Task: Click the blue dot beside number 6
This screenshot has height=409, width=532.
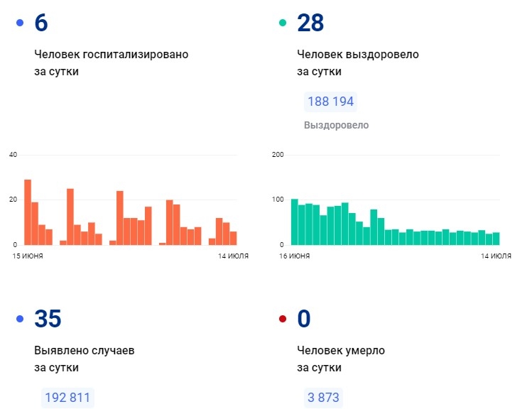Action: click(x=20, y=23)
